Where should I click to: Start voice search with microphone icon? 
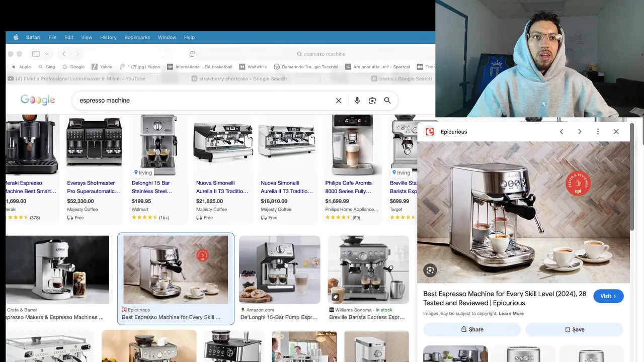tap(357, 101)
